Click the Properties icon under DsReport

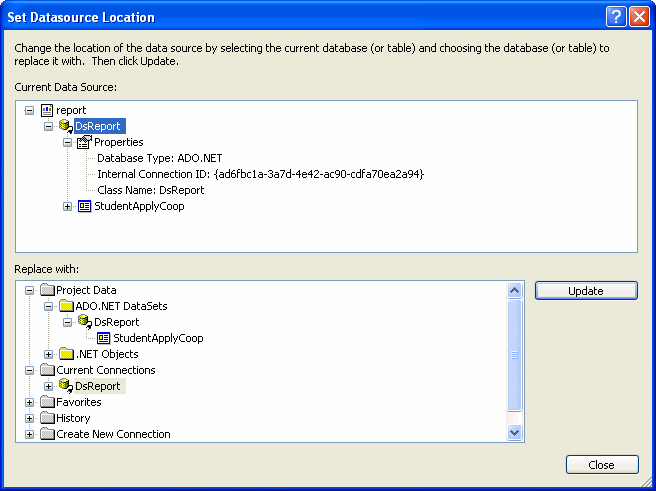(x=84, y=142)
